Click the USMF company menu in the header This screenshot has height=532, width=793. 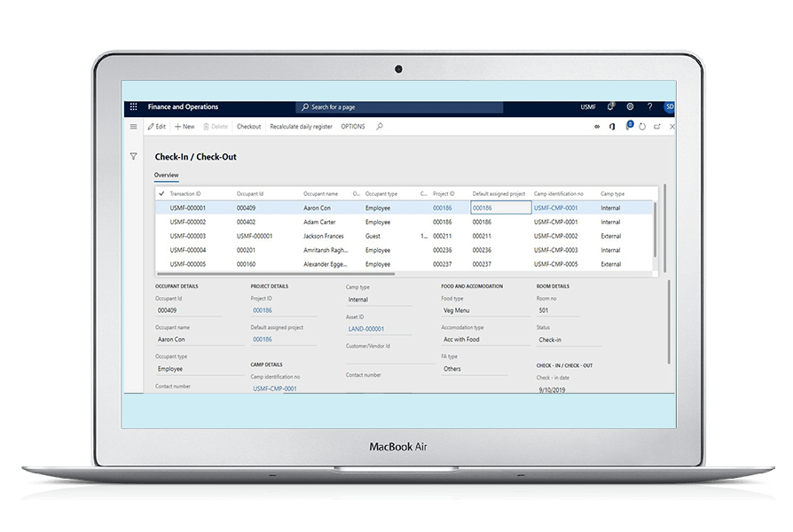pyautogui.click(x=587, y=106)
